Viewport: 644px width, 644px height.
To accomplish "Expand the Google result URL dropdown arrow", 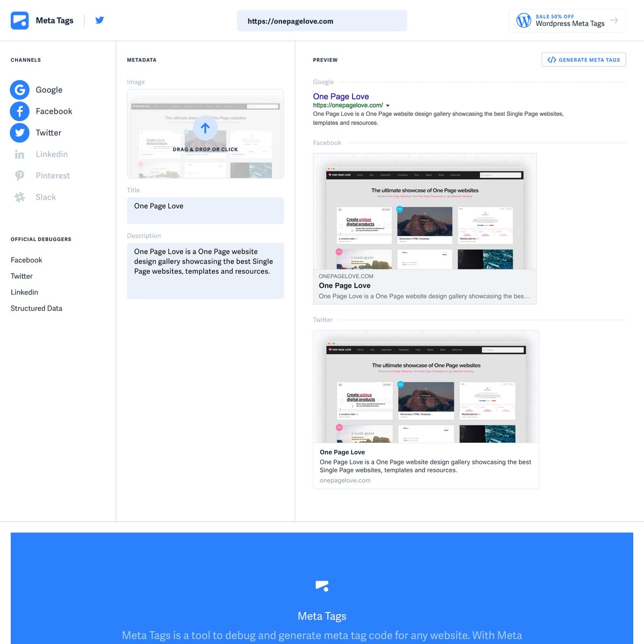I will (388, 106).
